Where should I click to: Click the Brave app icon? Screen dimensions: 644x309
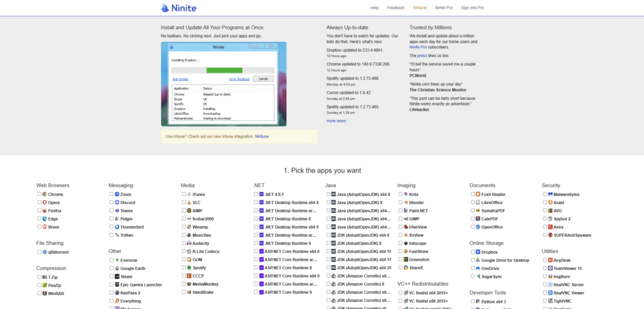click(x=45, y=227)
